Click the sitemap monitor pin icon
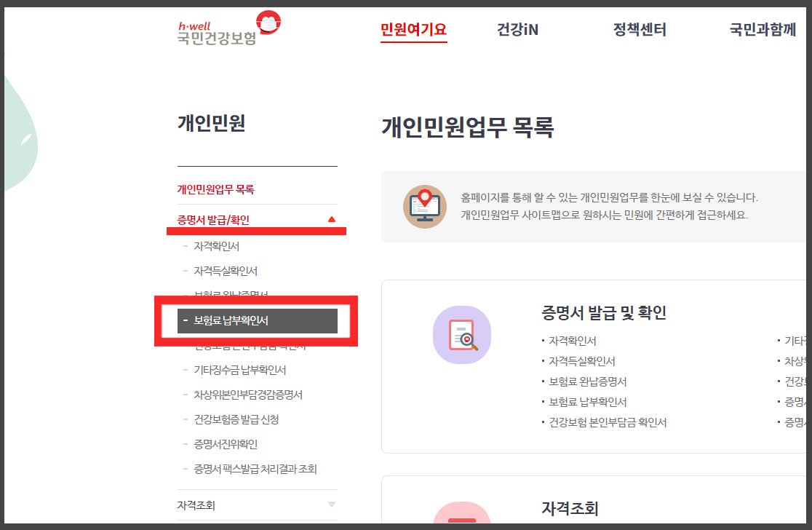 [425, 206]
